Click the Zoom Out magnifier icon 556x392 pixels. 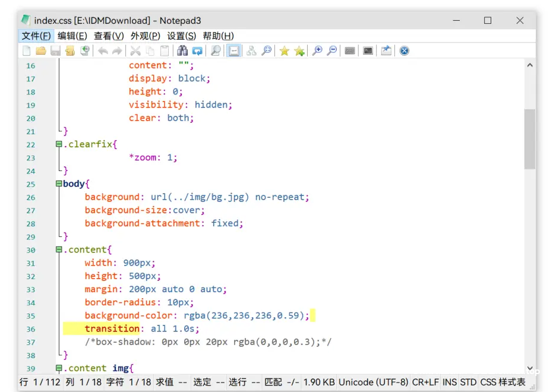click(332, 51)
